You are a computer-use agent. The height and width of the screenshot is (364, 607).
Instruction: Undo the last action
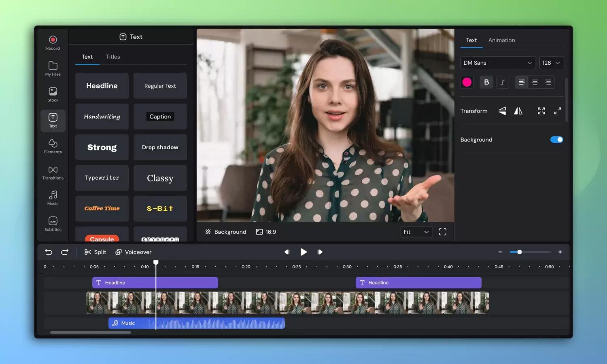(x=49, y=252)
